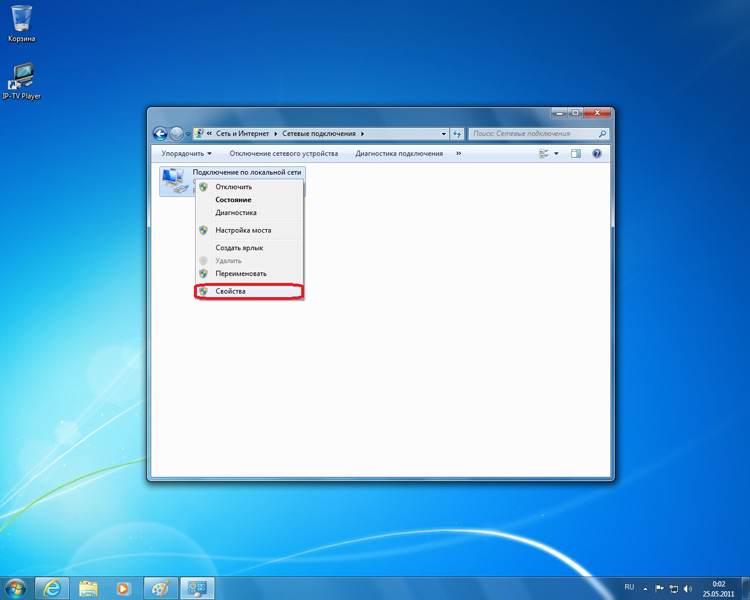The image size is (750, 600).
Task: Minimize the Network Connections window
Action: [x=559, y=113]
